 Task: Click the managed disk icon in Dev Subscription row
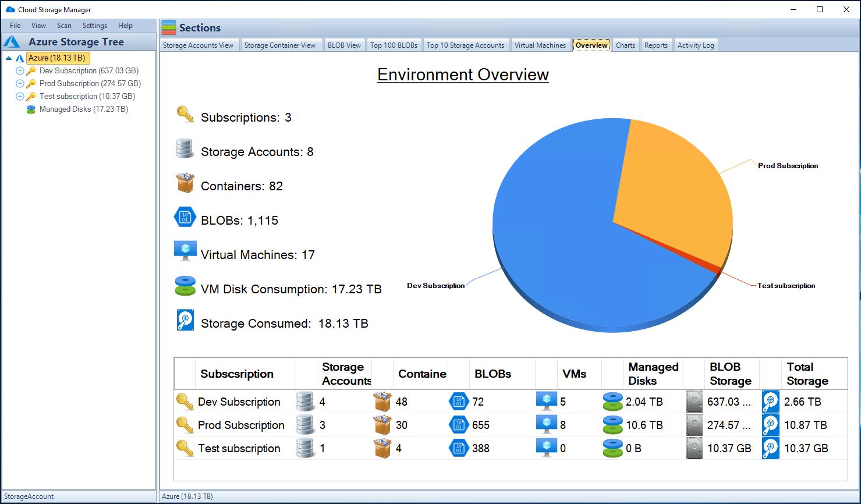(612, 402)
